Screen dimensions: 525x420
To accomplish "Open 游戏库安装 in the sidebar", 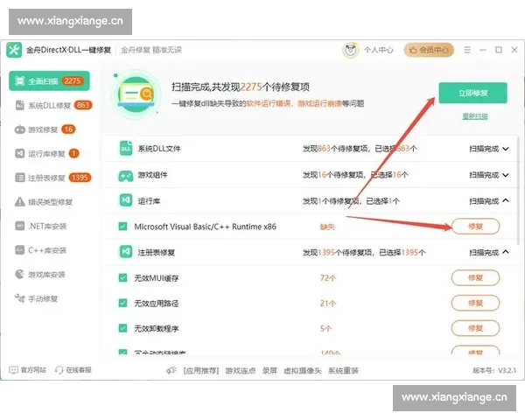I will 40,274.
